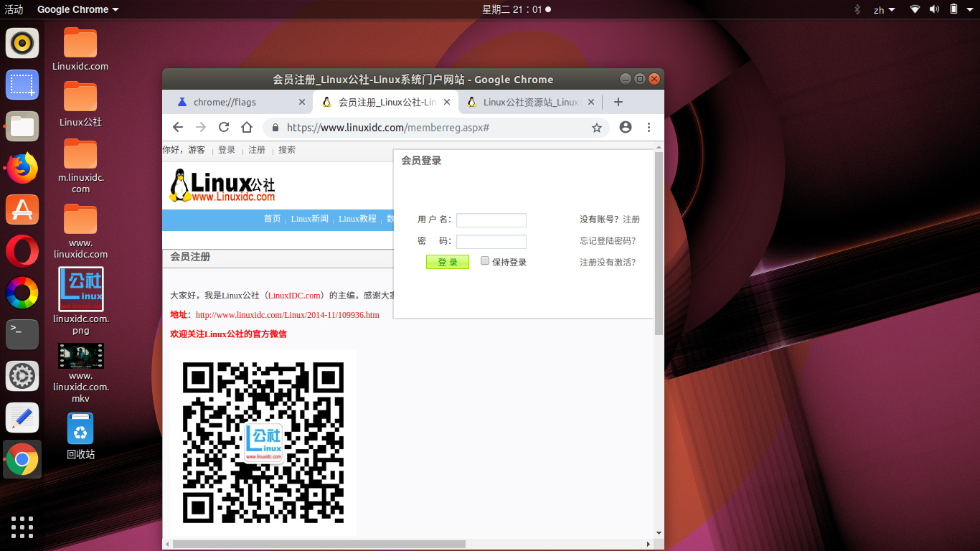Open Ubuntu Software from the dock
This screenshot has width=980, height=551.
(22, 210)
